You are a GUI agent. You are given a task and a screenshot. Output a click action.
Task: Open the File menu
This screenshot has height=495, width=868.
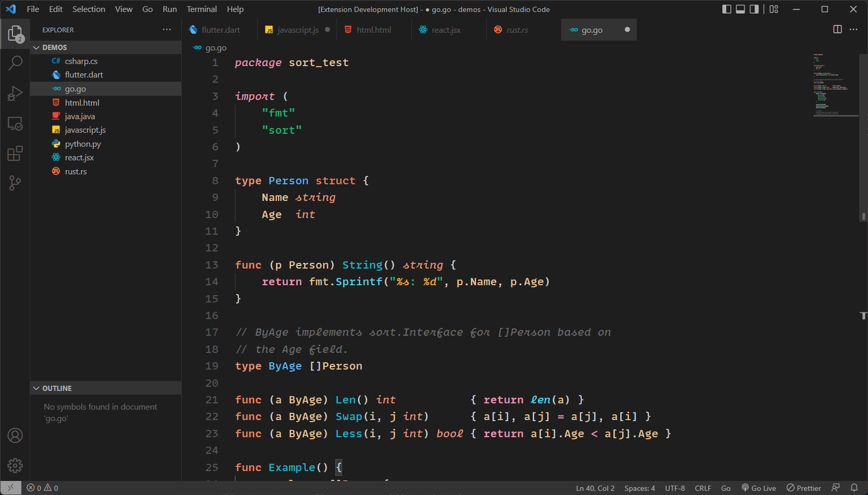coord(33,9)
